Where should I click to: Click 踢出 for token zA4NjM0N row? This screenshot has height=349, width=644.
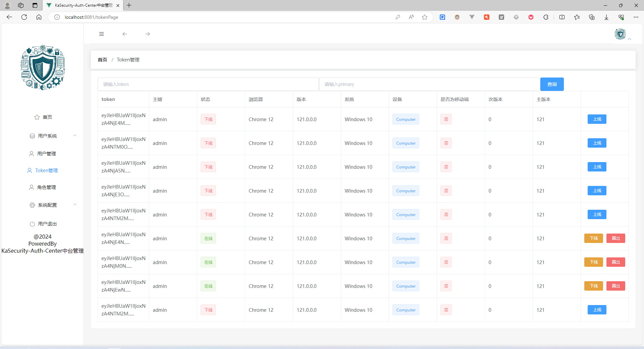coord(616,262)
